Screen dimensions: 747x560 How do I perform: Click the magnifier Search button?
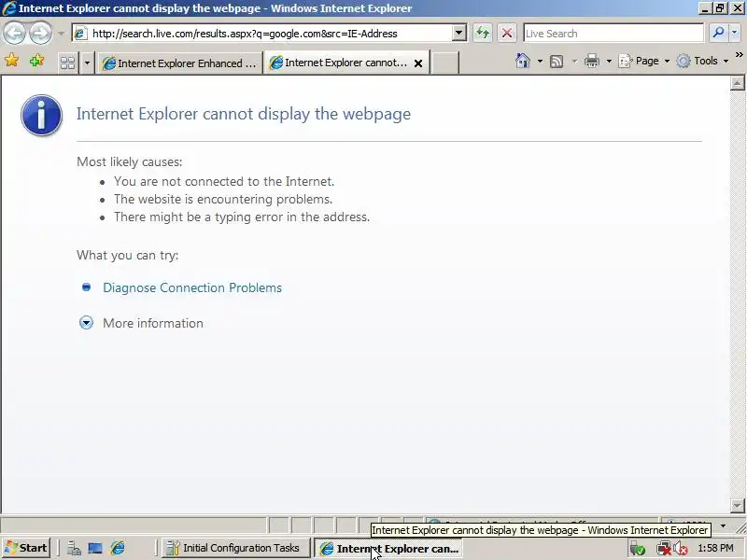tap(718, 33)
